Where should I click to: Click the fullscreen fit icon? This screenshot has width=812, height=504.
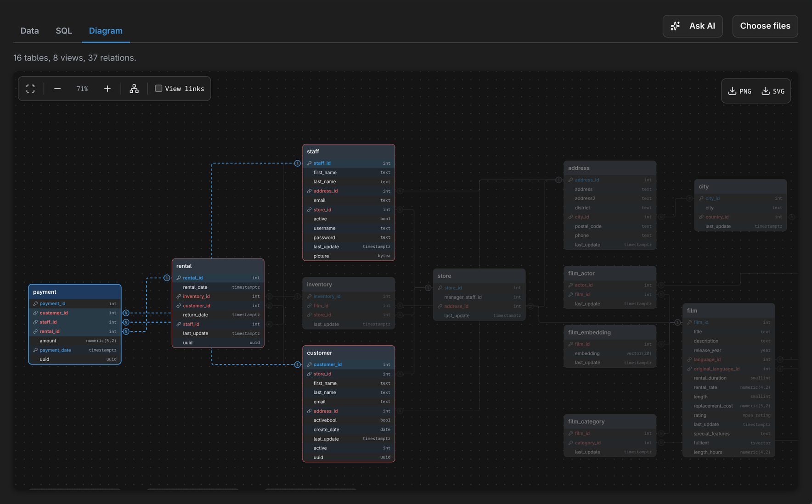[x=30, y=89]
